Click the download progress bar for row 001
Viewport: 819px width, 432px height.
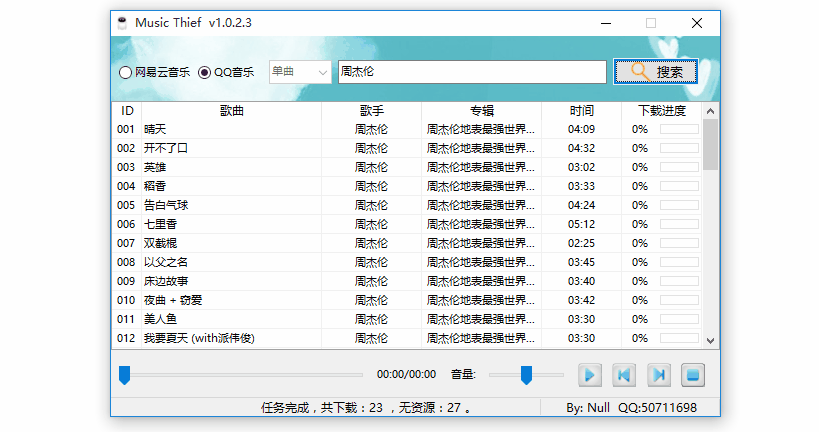point(679,129)
